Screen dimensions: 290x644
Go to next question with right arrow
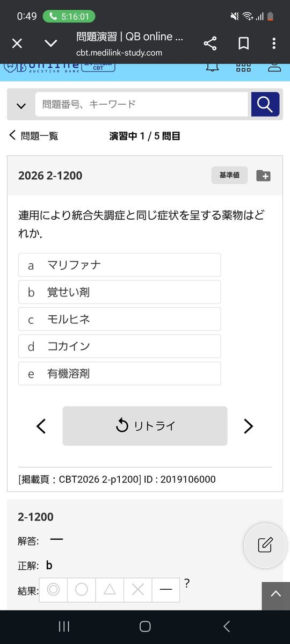point(248,426)
